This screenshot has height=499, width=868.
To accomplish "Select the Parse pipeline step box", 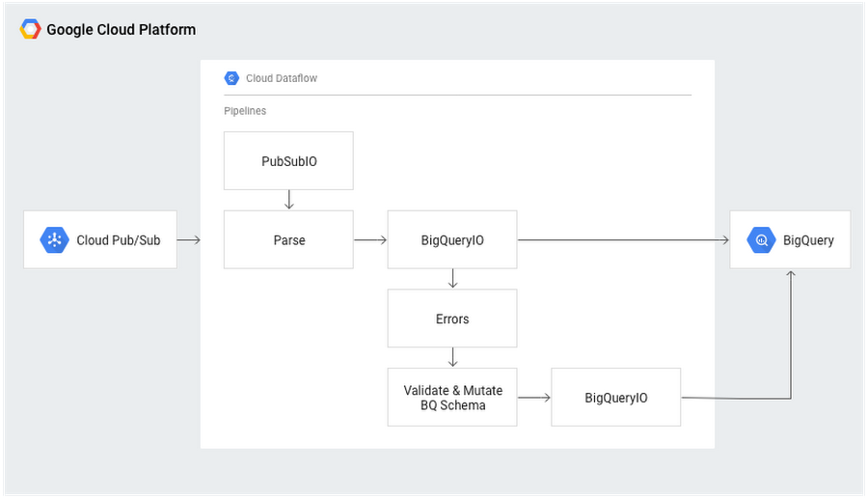I will 288,239.
